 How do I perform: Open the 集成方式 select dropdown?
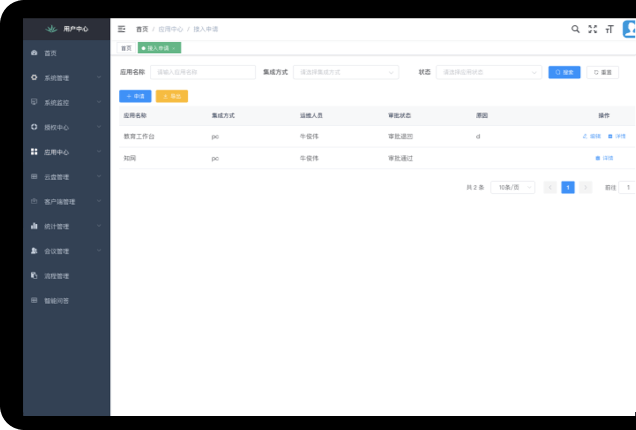click(x=346, y=72)
